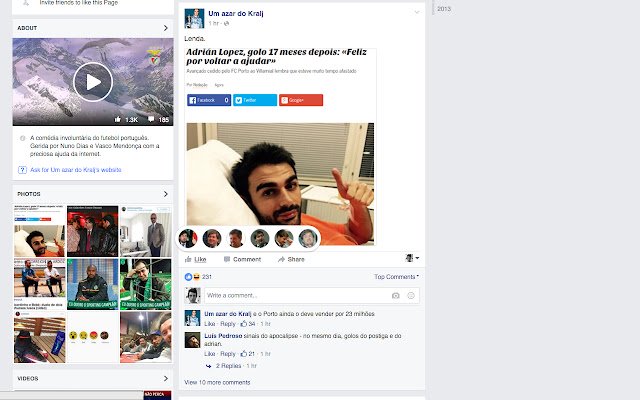The height and width of the screenshot is (400, 640).
Task: Click the emoji icon in comment box
Action: pyautogui.click(x=411, y=296)
